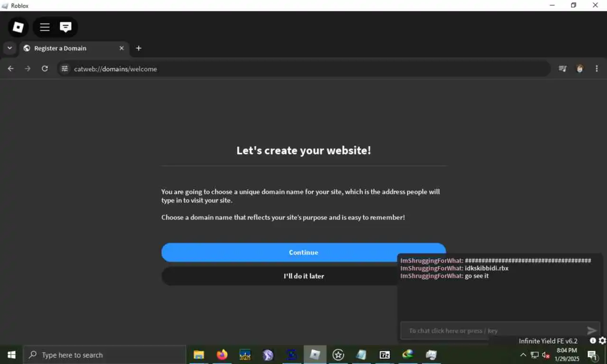Screen dimensions: 607x364
Task: Open Infinite Yield info icon
Action: click(x=593, y=341)
